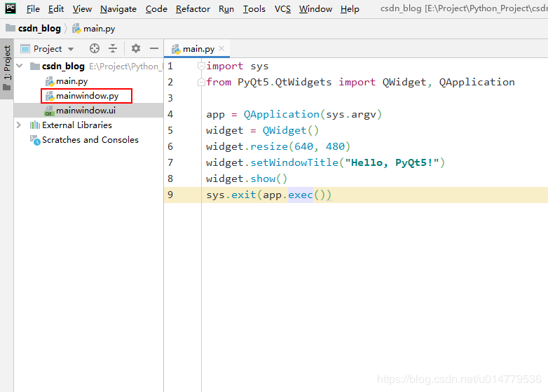Click the folder icon in the breadcrumb bar
The image size is (548, 392).
click(x=10, y=27)
